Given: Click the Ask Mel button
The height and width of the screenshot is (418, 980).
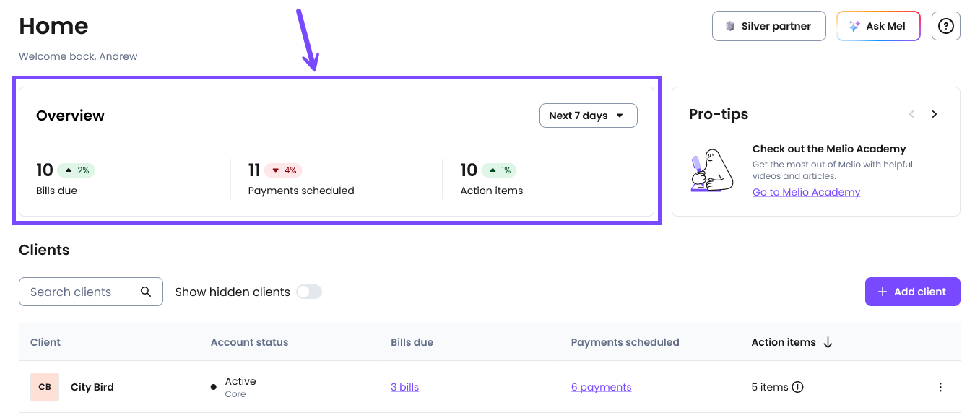Looking at the screenshot, I should [x=878, y=26].
